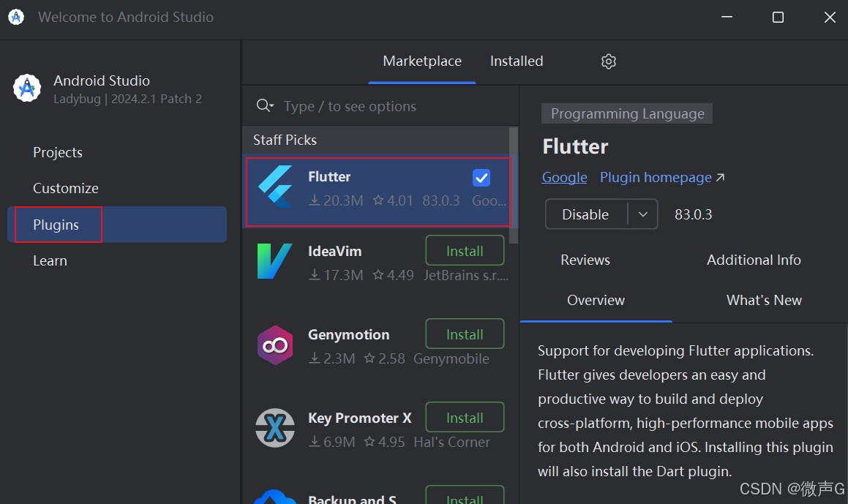Click the IdeaVim 4.49 rating
The width and height of the screenshot is (848, 504).
[x=393, y=275]
